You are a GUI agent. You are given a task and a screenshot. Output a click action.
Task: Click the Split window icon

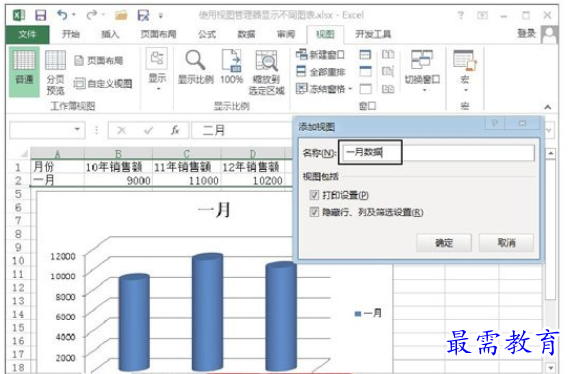pos(365,55)
